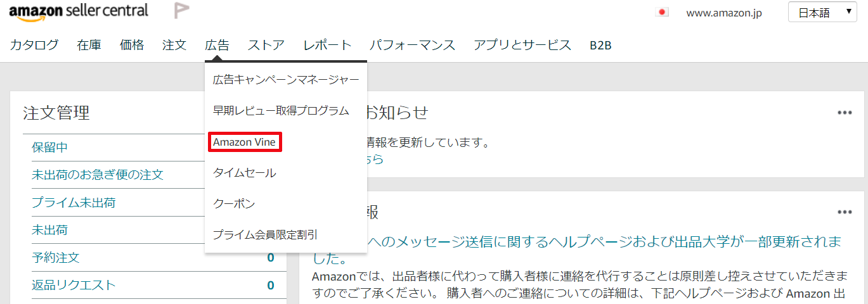Open the パフォーマンス menu
Viewport: 868px width, 304px height.
[x=412, y=45]
